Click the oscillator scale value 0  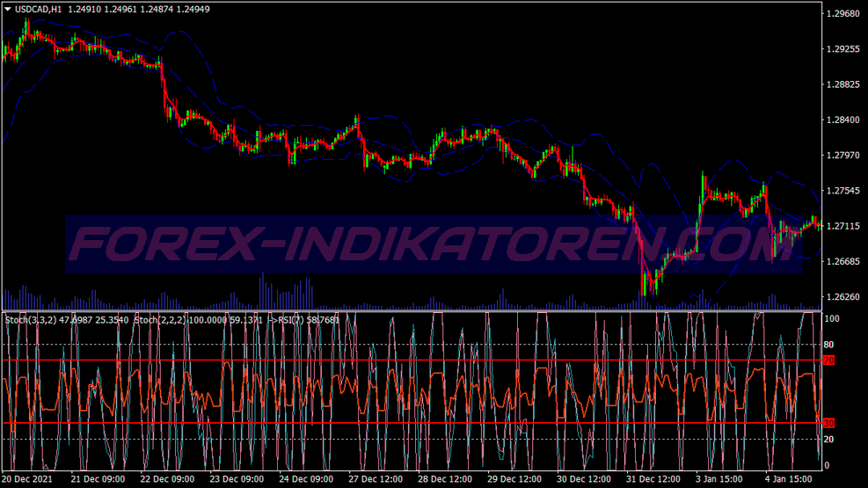(827, 465)
